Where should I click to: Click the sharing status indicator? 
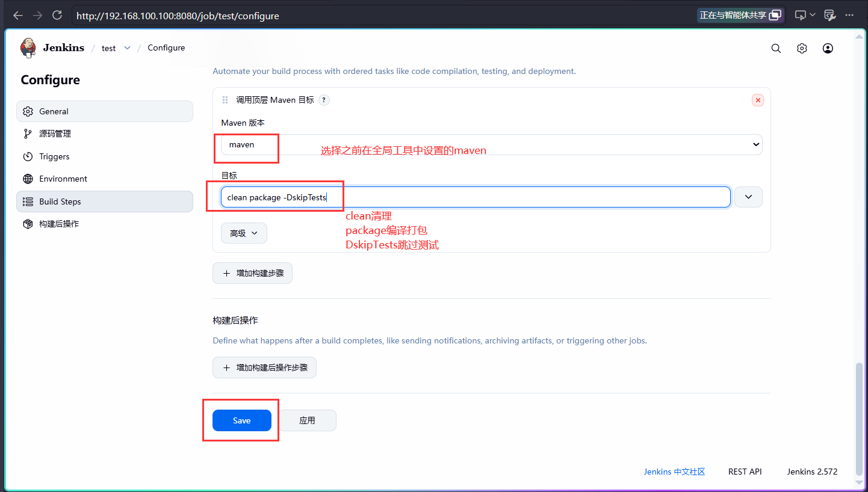741,16
